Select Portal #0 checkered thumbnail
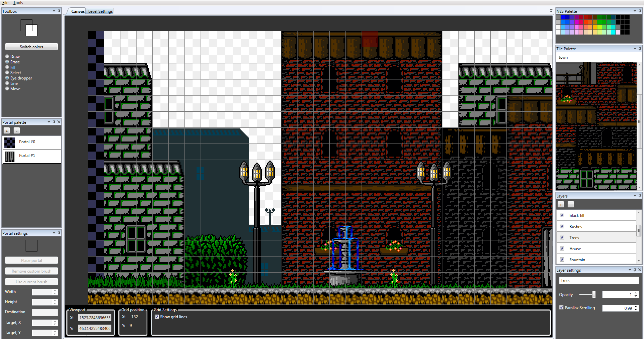The height and width of the screenshot is (339, 644). tap(10, 143)
